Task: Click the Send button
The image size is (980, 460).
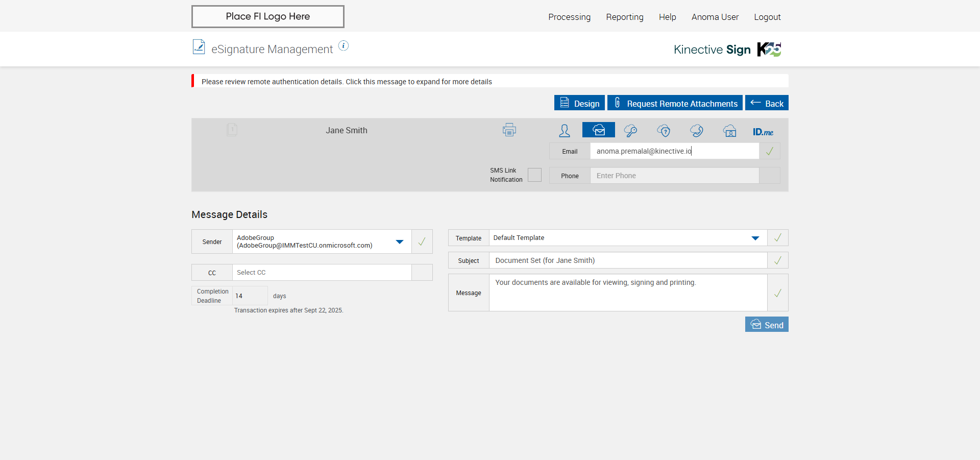Action: [766, 325]
